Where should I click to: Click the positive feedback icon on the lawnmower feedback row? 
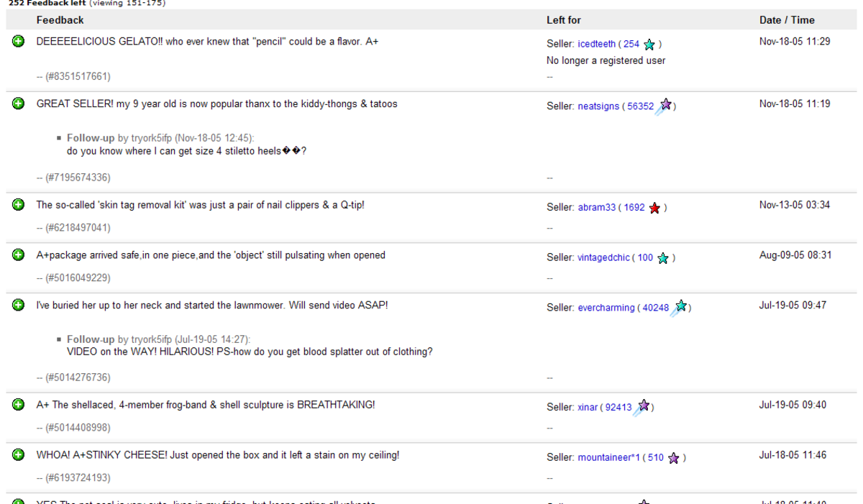(17, 305)
